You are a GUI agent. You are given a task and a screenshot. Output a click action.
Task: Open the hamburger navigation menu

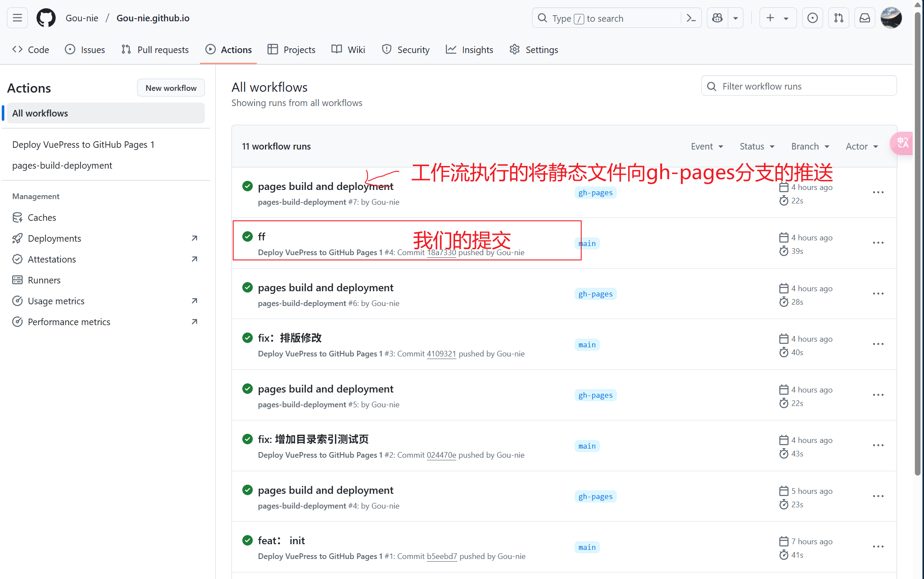(17, 18)
